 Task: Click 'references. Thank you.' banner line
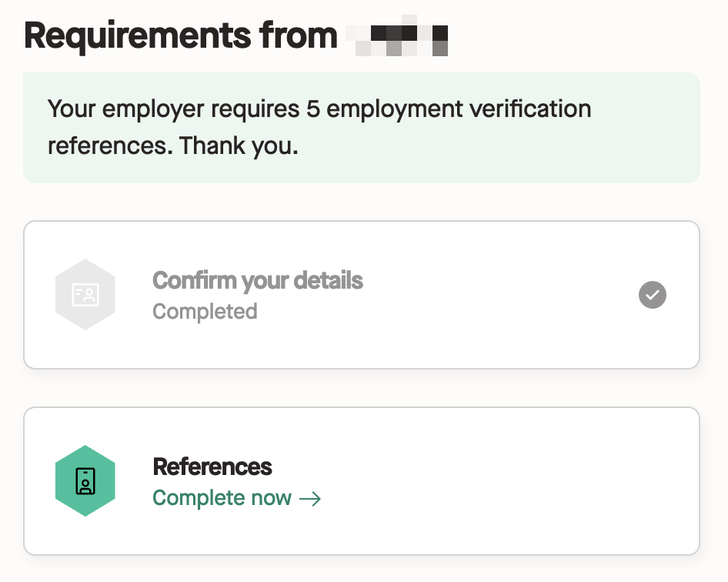(172, 145)
